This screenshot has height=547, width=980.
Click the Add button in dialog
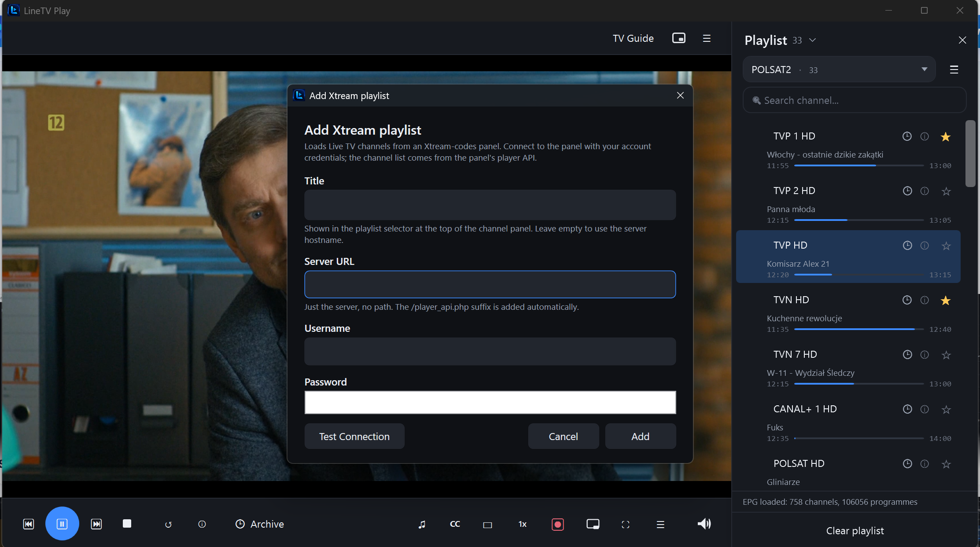(641, 436)
